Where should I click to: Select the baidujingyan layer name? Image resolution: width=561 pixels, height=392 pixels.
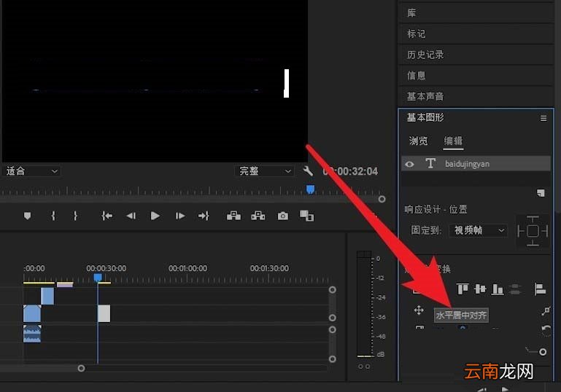(x=467, y=164)
